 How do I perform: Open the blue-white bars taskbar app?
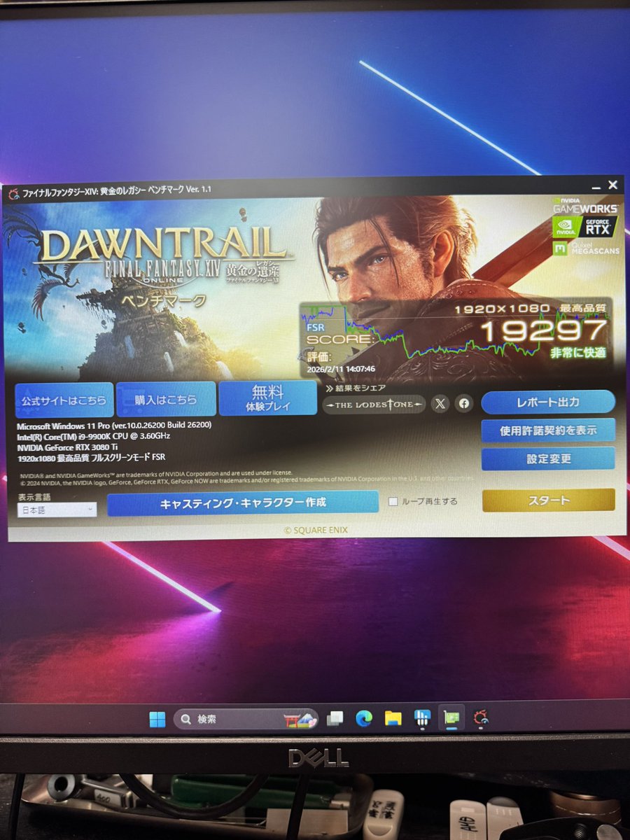pyautogui.click(x=421, y=718)
